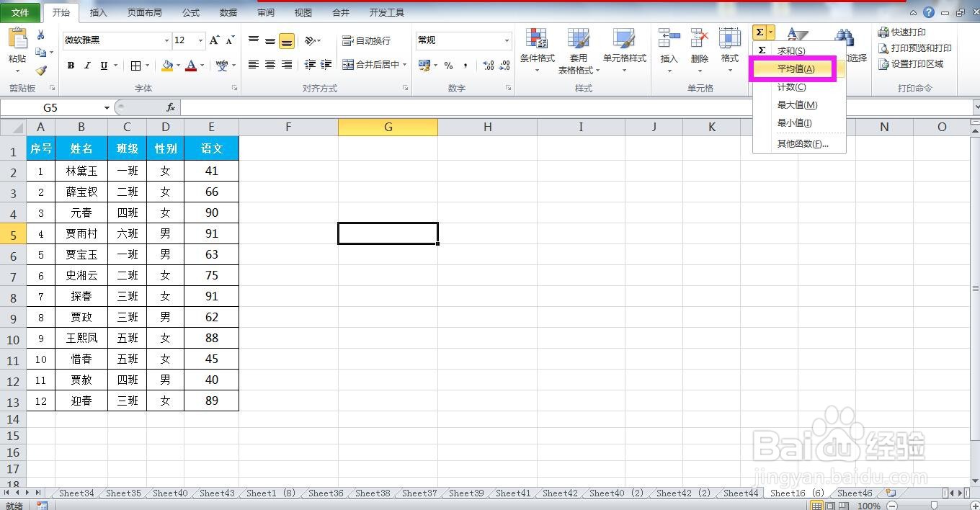Click the wén phonetic guide icon
This screenshot has width=980, height=510.
(x=222, y=66)
